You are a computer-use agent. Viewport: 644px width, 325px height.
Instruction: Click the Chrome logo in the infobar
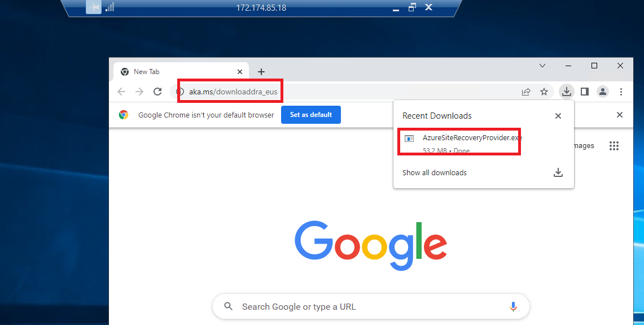(x=123, y=115)
